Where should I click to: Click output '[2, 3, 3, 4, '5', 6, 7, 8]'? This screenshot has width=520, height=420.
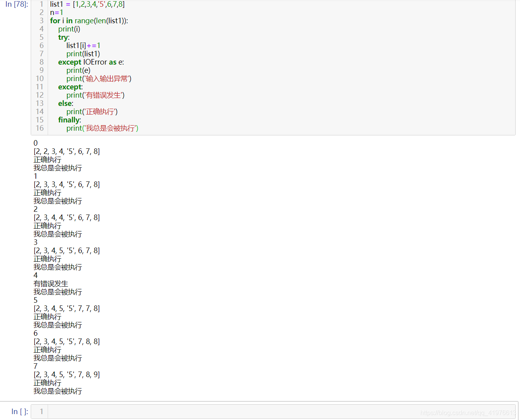click(67, 185)
